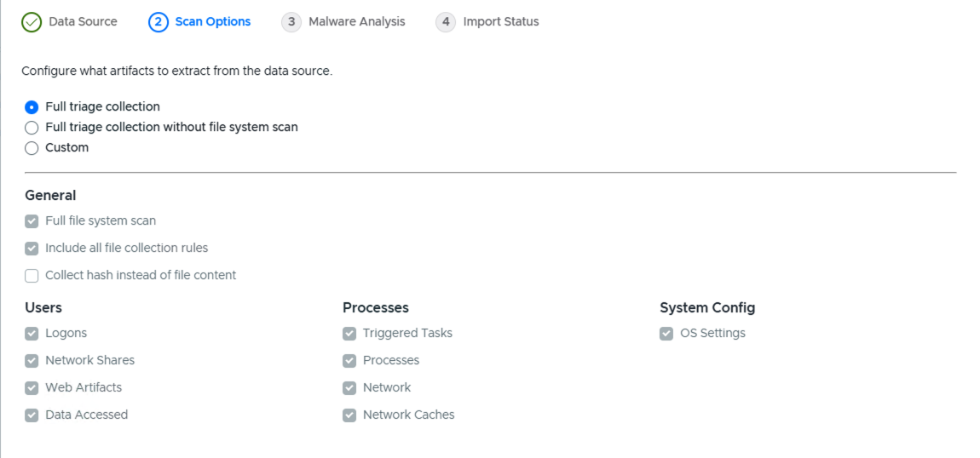Screen dimensions: 980x458
Task: Toggle the Network Shares checkbox
Action: coord(32,361)
